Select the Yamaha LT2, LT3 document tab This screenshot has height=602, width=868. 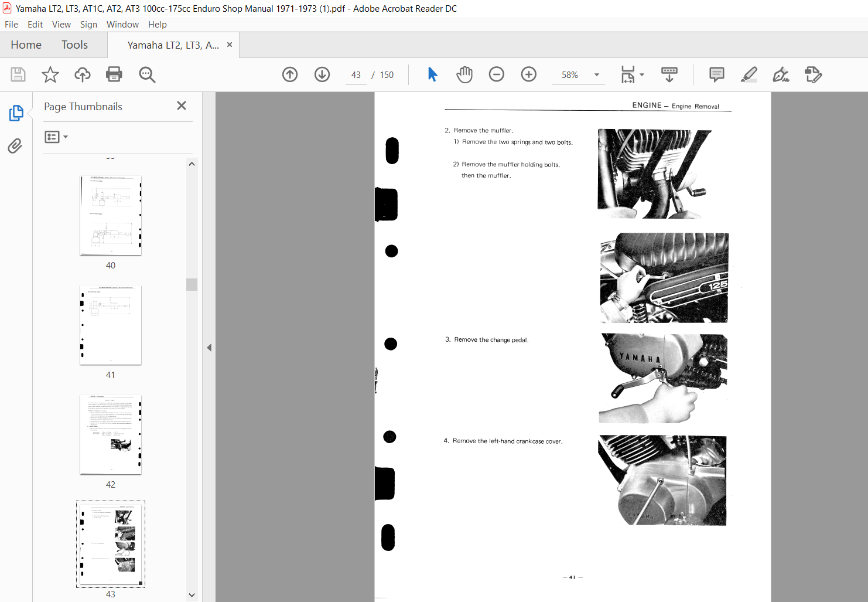(173, 45)
